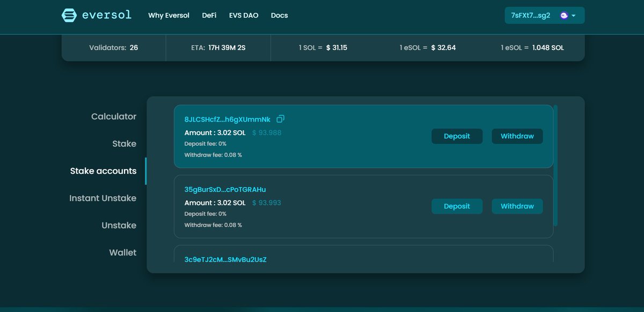Click the stake accounts list scrollbar
Screen dimensions: 644x312
coord(555,165)
